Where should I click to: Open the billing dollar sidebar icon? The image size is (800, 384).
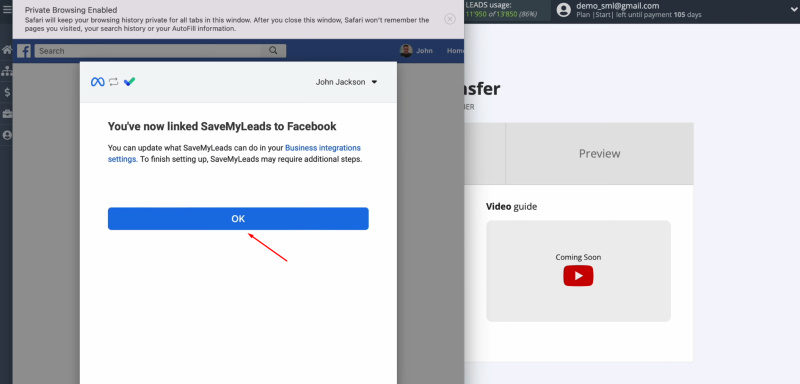click(x=7, y=92)
